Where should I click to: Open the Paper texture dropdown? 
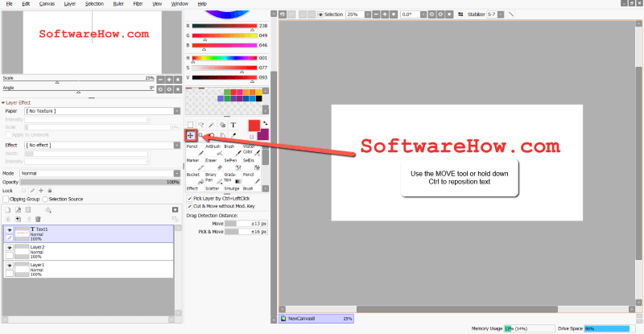pos(177,111)
